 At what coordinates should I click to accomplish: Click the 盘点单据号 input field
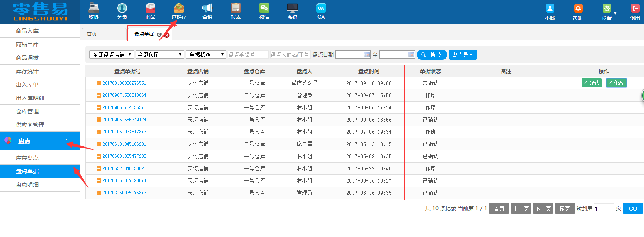coord(248,54)
